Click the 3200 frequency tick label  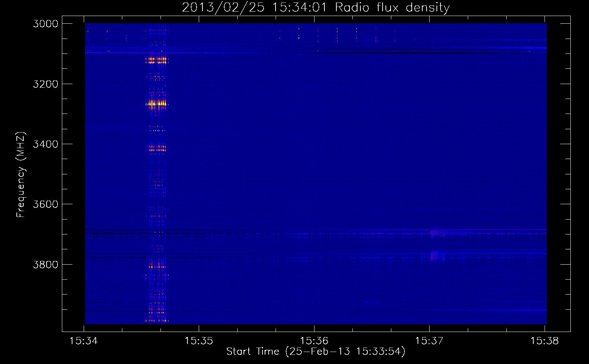click(x=46, y=84)
